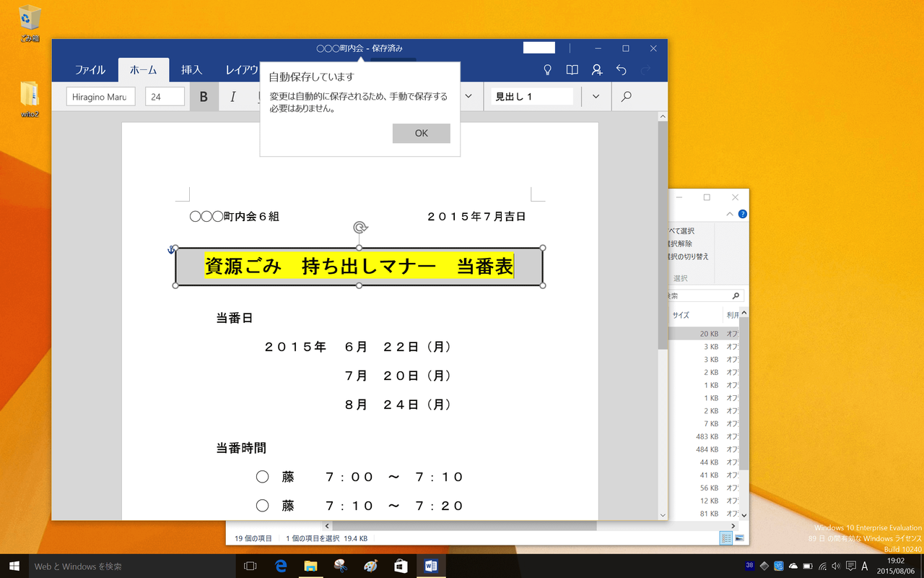The height and width of the screenshot is (578, 924).
Task: Click the taskbar search box
Action: coord(132,566)
